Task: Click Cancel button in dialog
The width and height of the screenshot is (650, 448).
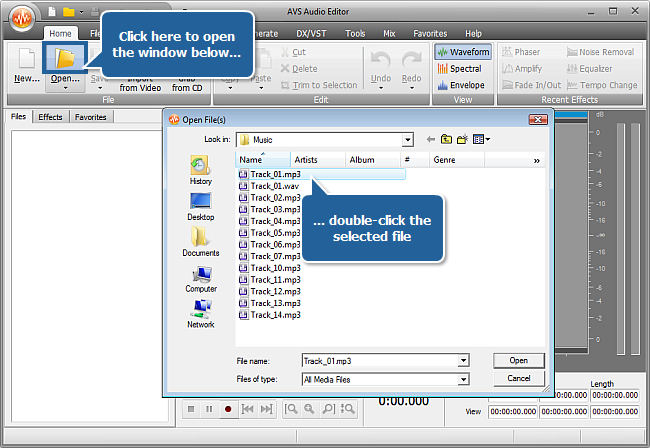Action: [x=519, y=378]
